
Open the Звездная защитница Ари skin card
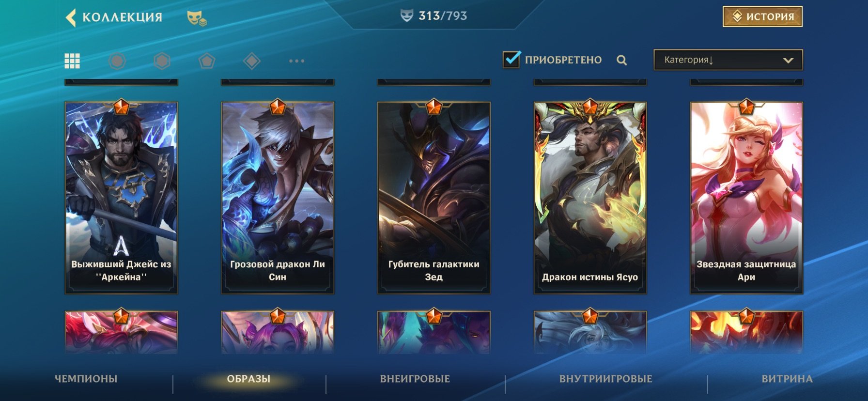click(x=746, y=198)
